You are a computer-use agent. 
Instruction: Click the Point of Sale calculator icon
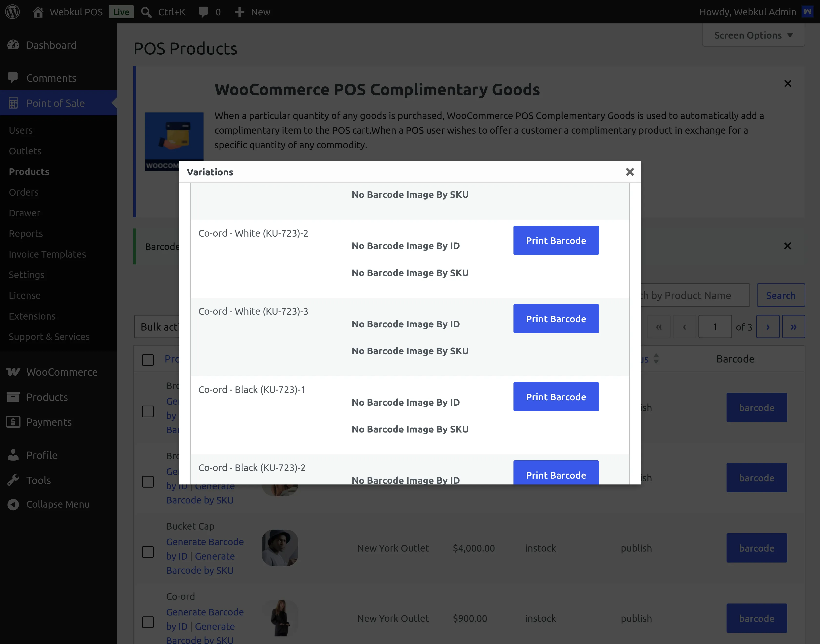point(13,103)
